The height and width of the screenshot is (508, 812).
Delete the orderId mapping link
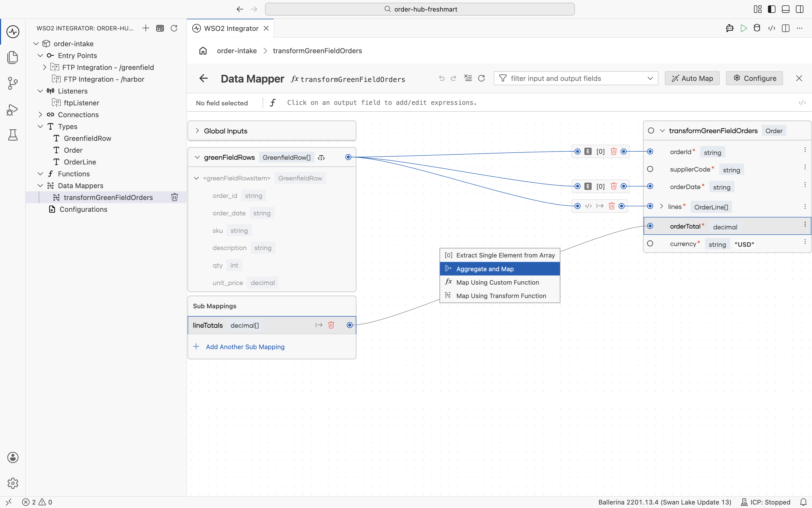(x=613, y=152)
